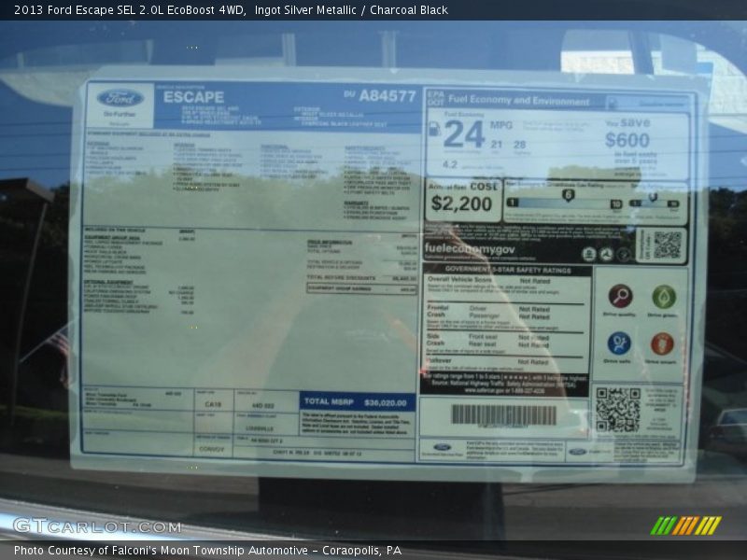This screenshot has height=560, width=747.
Task: Click the fuel pump icon beside 24 MPG
Action: tap(434, 129)
